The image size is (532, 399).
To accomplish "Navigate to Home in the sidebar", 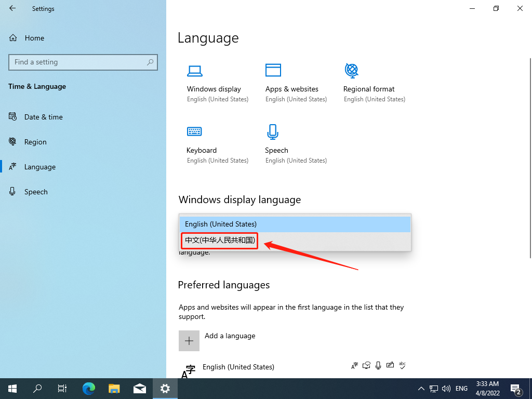I will click(34, 37).
